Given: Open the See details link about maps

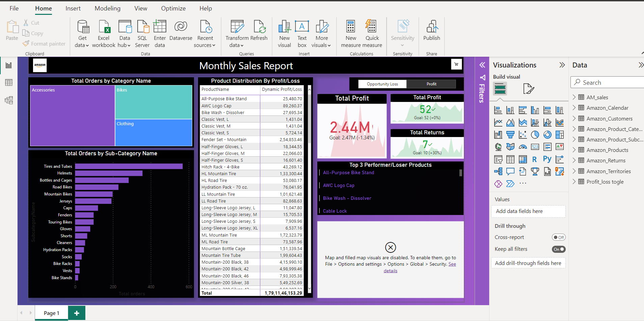Looking at the screenshot, I should pos(391,270).
